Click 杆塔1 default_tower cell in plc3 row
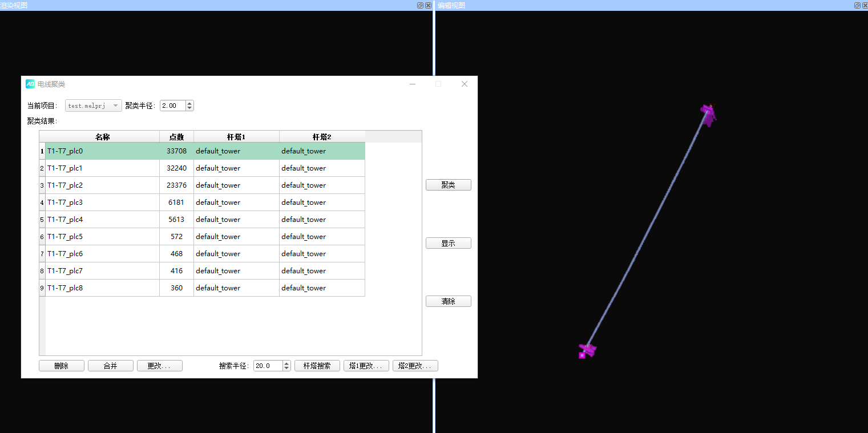 coord(237,203)
